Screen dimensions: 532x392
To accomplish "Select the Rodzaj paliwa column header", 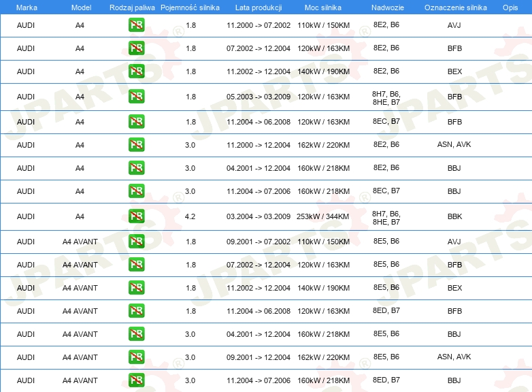I will click(x=132, y=7).
